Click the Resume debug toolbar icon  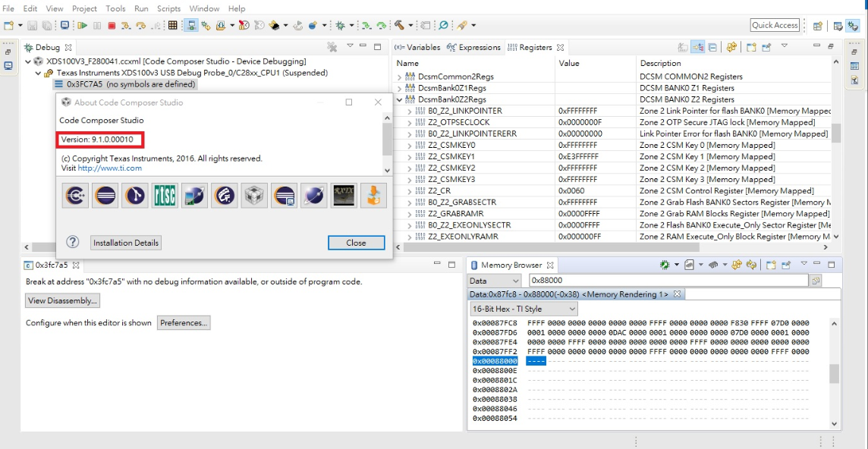pos(83,26)
